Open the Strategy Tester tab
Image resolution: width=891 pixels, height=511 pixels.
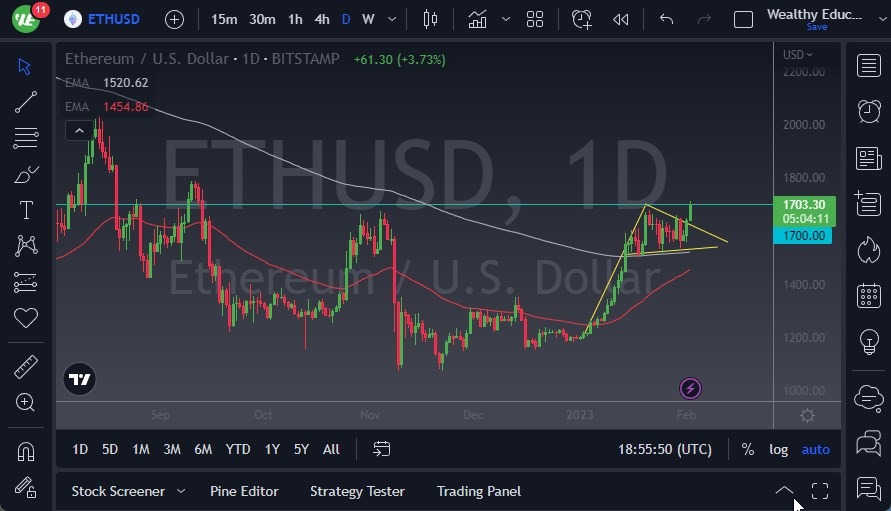coord(357,491)
